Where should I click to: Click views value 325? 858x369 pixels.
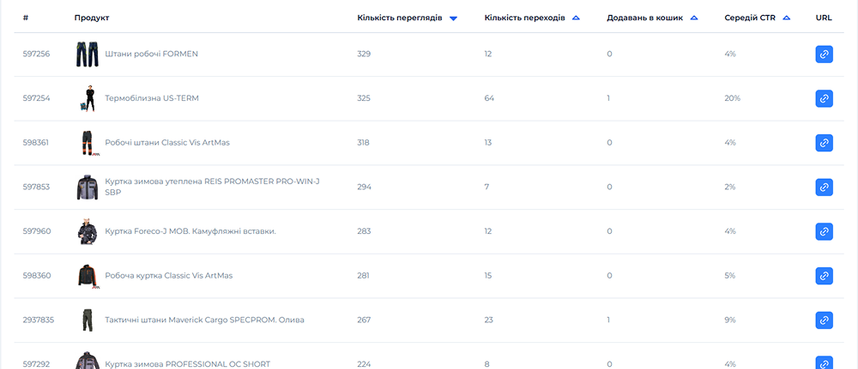[364, 99]
